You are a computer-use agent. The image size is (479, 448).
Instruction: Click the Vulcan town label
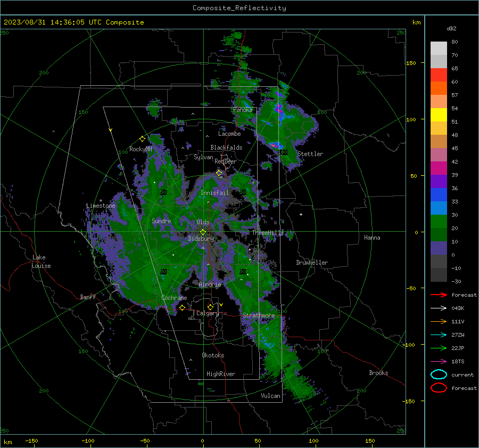pyautogui.click(x=270, y=396)
